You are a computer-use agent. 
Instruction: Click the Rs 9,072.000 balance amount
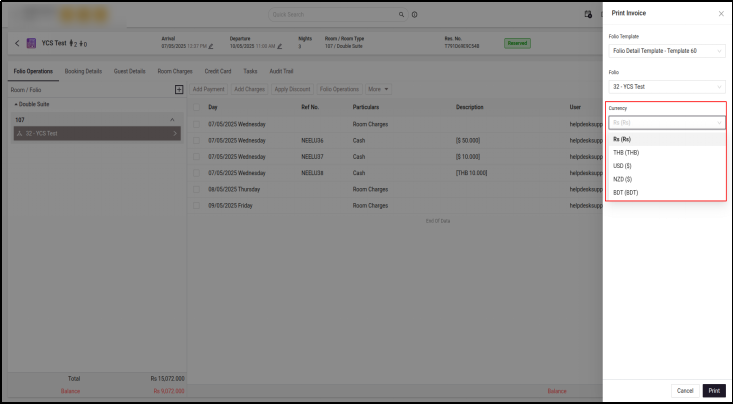point(169,391)
